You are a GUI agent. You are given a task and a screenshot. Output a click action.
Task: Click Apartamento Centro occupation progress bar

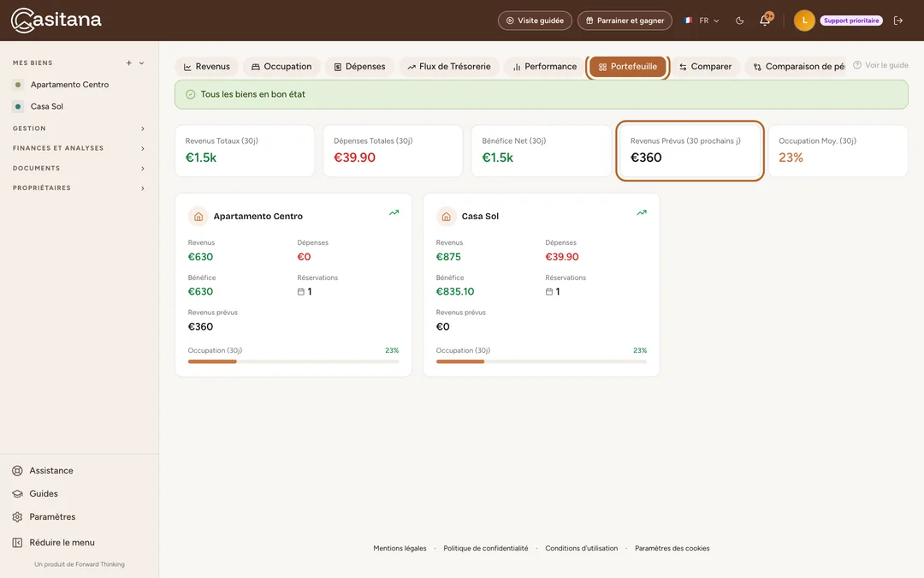293,361
